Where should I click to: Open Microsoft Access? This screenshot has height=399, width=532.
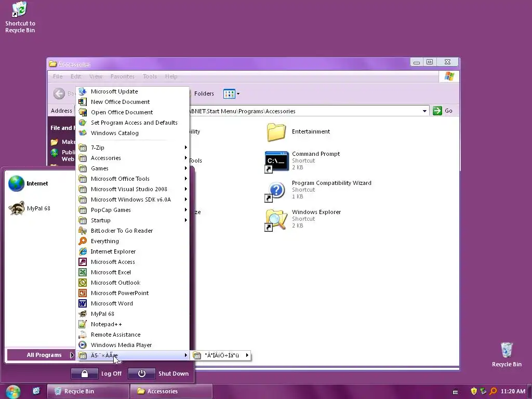coord(132,262)
